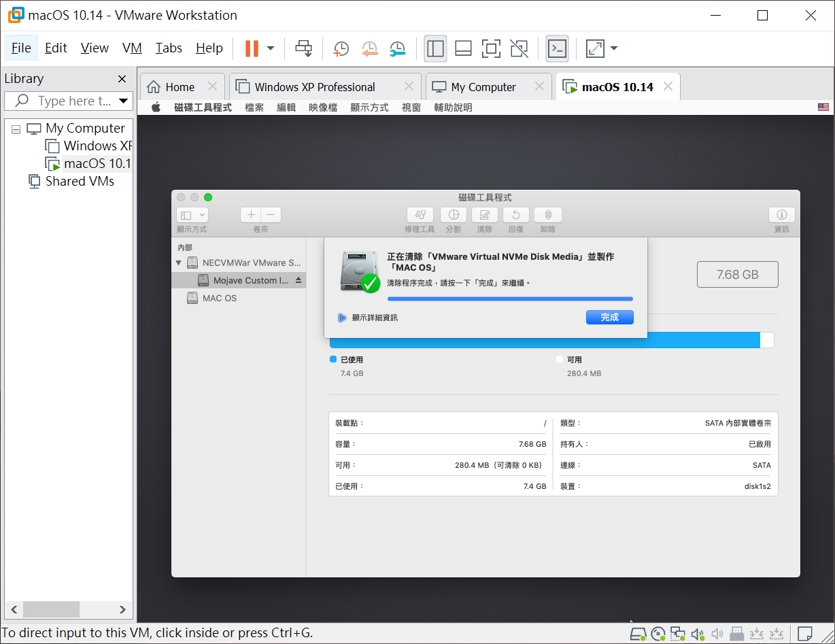Open the 輔助說明 menu in guest
The width and height of the screenshot is (835, 644).
coord(453,107)
